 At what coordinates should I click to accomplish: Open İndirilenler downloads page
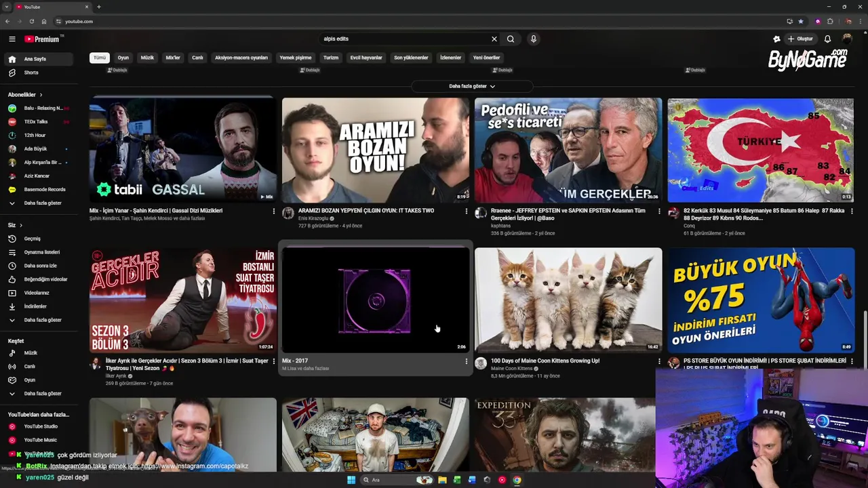point(38,306)
